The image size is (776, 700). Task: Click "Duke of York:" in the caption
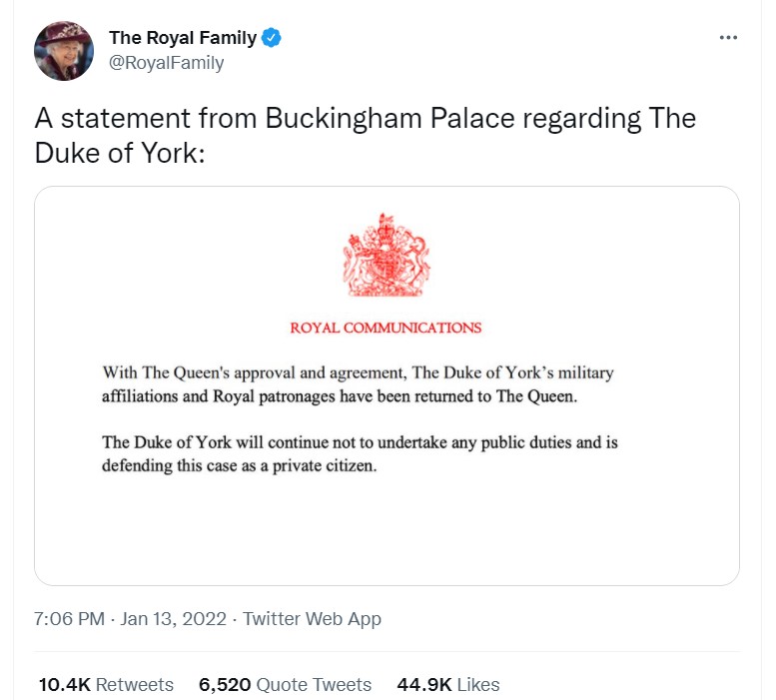click(x=119, y=153)
